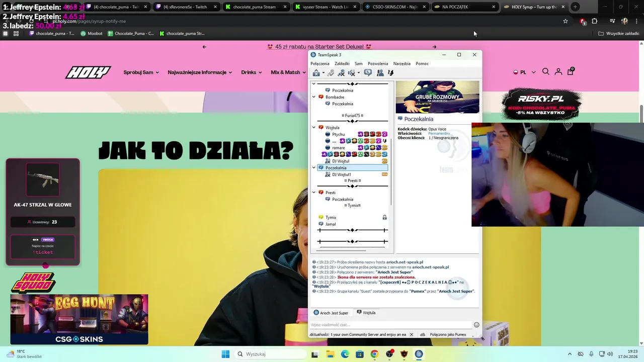Viewport: 644px width, 362px height.
Task: Select the Tymix channel
Action: coord(331,218)
